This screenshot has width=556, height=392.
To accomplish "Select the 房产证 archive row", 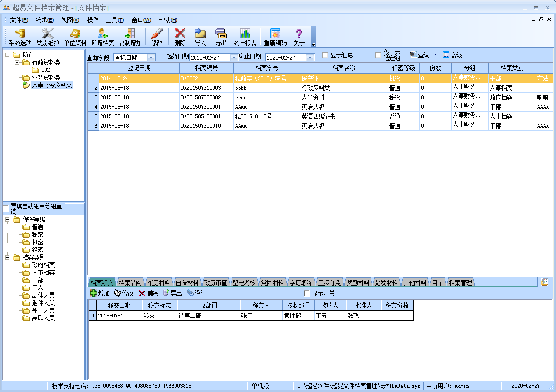I will (x=320, y=78).
